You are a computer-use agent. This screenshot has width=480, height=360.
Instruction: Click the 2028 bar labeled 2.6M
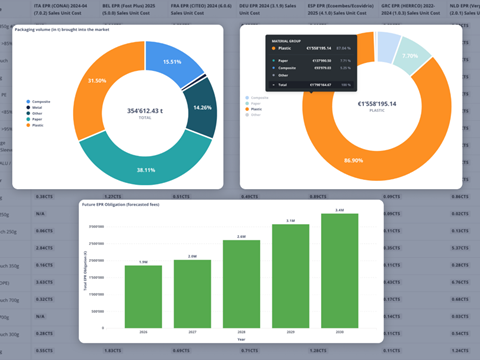[x=241, y=284]
